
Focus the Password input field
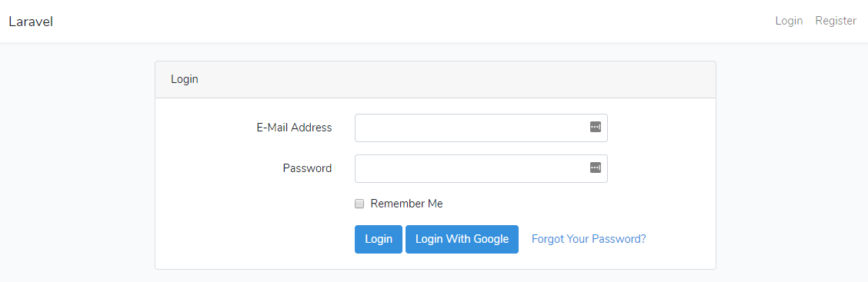481,168
